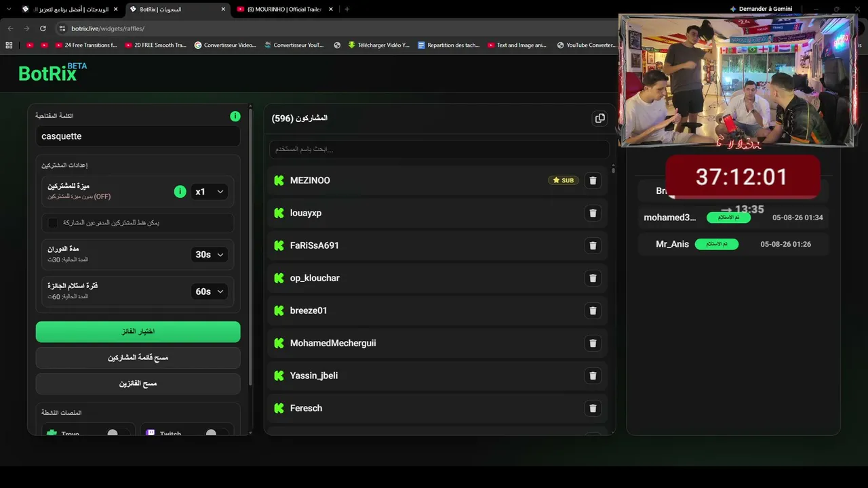Click the botrix.live address bar
This screenshot has width=868, height=488.
click(x=336, y=28)
